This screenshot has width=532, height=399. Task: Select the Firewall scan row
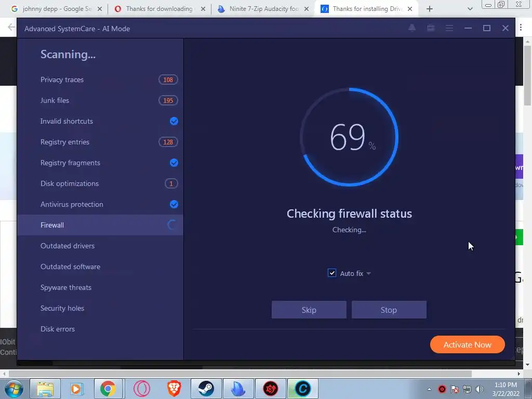pyautogui.click(x=100, y=225)
